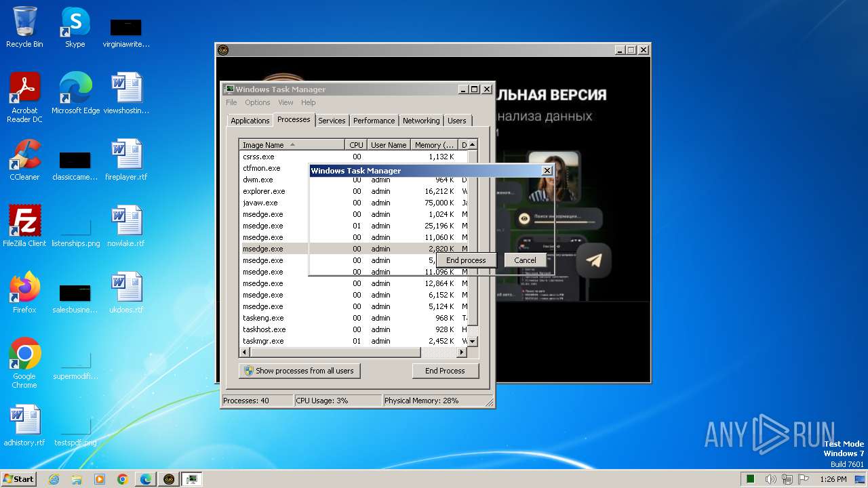Select ctfmon.exe process row
Screen dimensions: 868x488
[x=274, y=168]
